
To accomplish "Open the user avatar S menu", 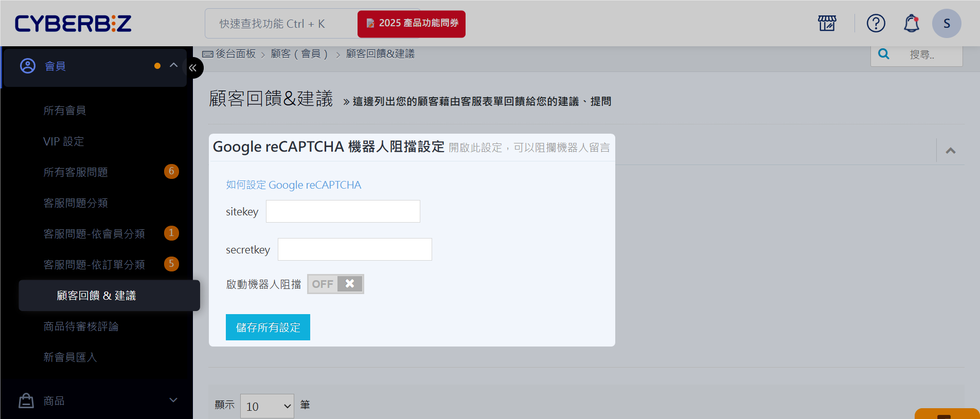I will point(946,23).
